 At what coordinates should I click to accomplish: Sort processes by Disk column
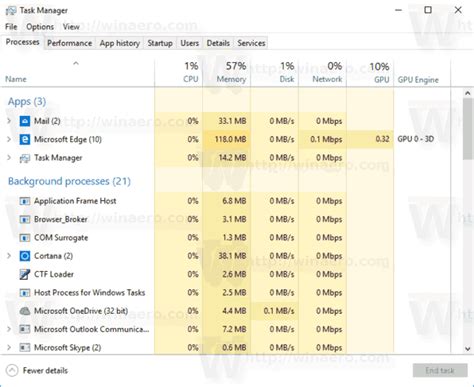[275, 73]
